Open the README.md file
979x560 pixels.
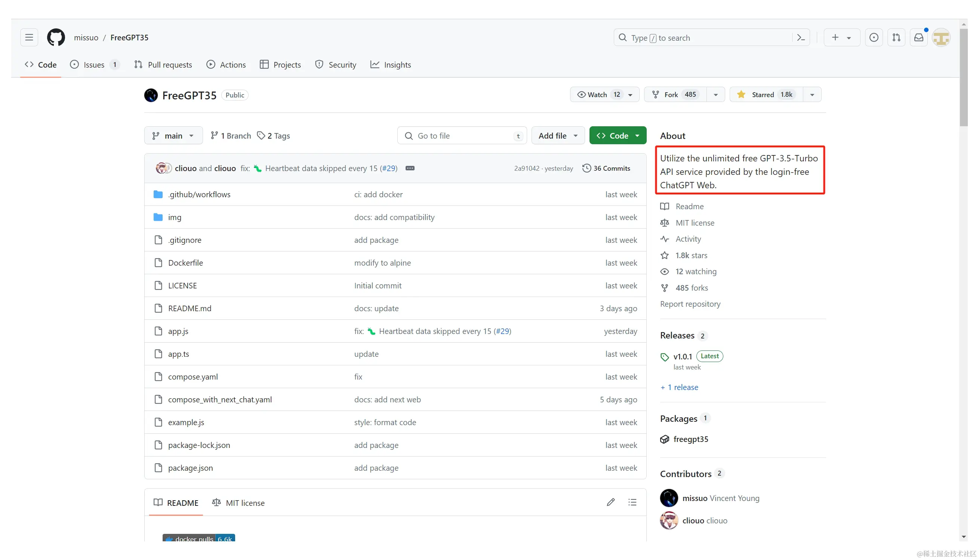pos(190,308)
